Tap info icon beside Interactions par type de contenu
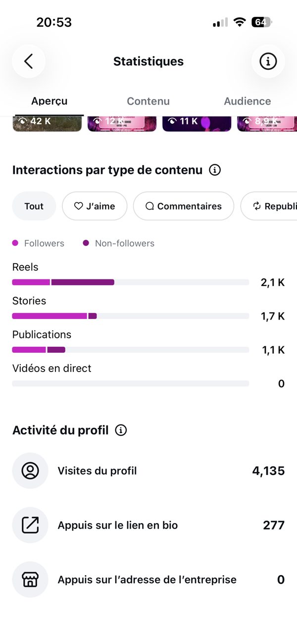 point(215,170)
